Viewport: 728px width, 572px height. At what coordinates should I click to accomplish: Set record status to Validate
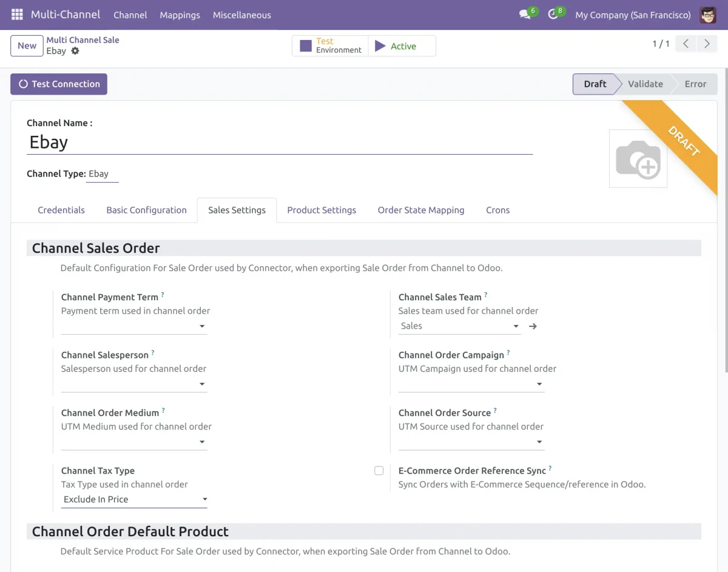point(645,84)
